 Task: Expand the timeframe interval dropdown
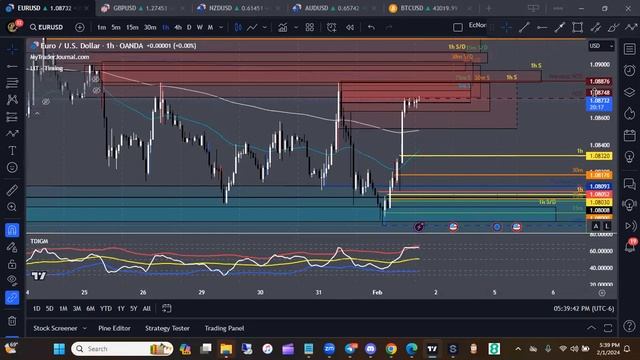tap(221, 27)
